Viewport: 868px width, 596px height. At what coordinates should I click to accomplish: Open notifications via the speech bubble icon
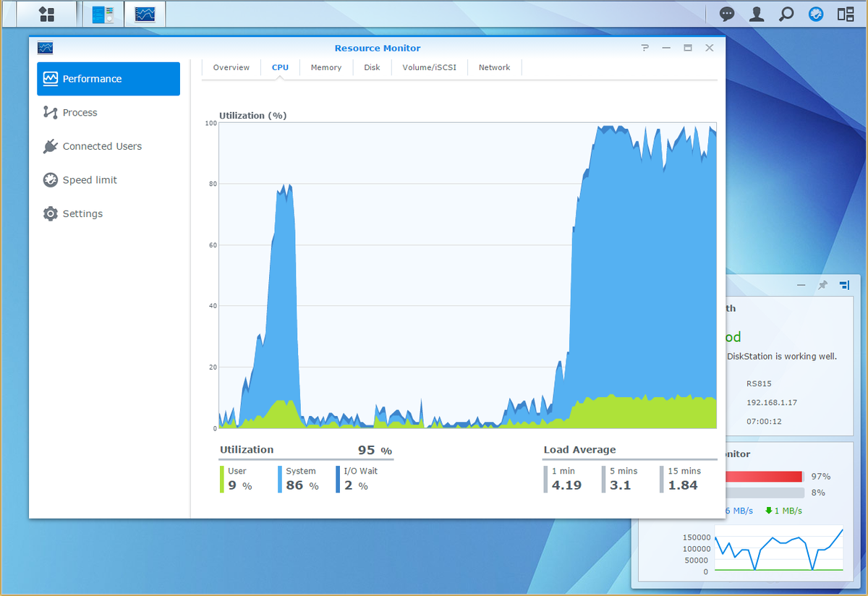coord(726,14)
